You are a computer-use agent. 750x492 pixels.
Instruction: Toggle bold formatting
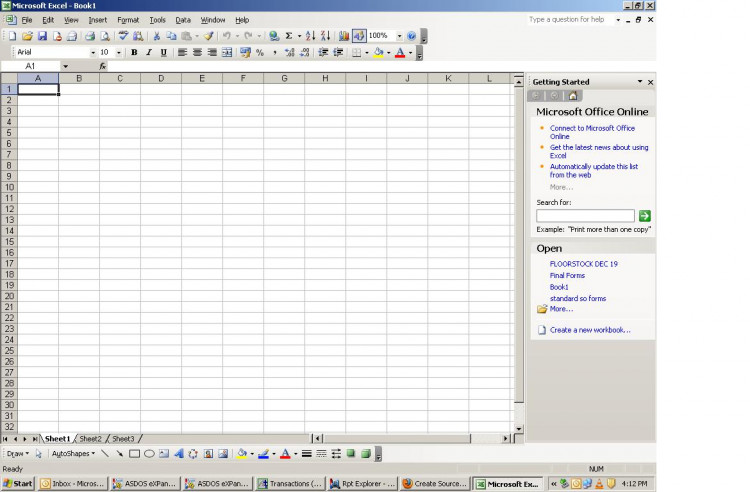pyautogui.click(x=134, y=52)
